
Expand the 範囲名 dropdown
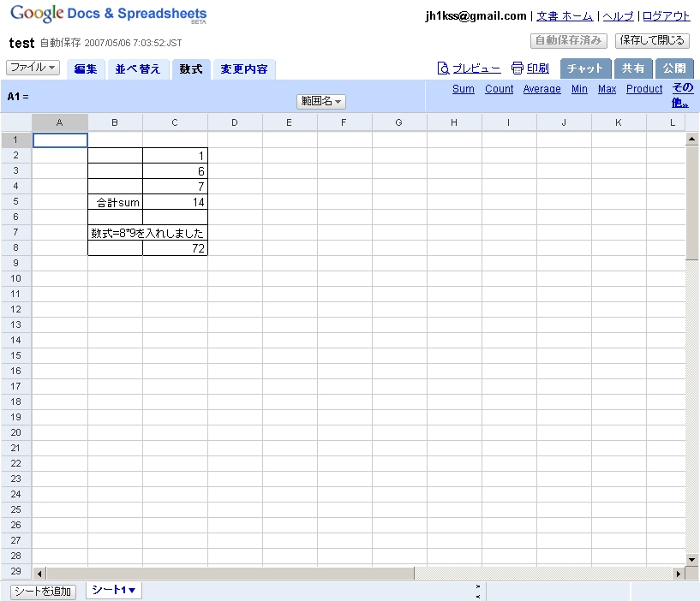(x=321, y=101)
